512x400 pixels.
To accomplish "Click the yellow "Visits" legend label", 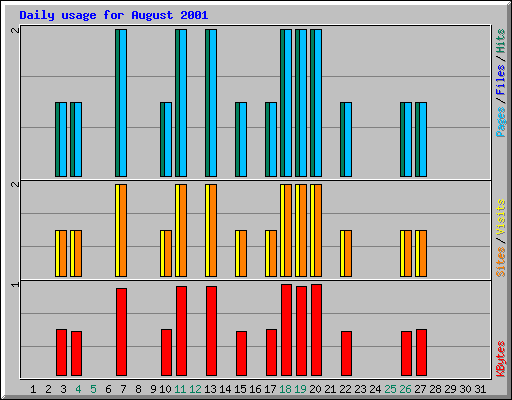I will (501, 217).
